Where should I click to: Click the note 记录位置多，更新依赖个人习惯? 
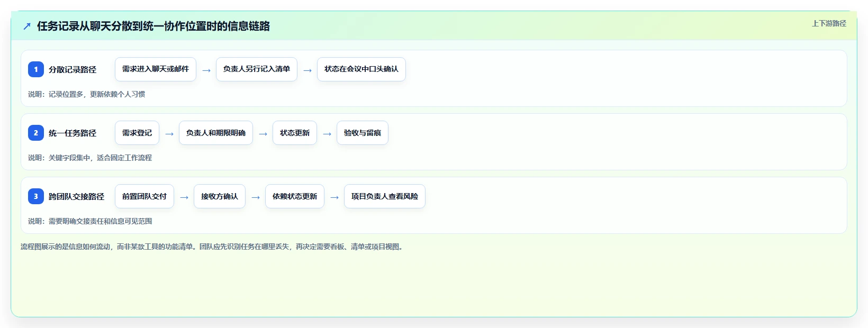click(97, 94)
